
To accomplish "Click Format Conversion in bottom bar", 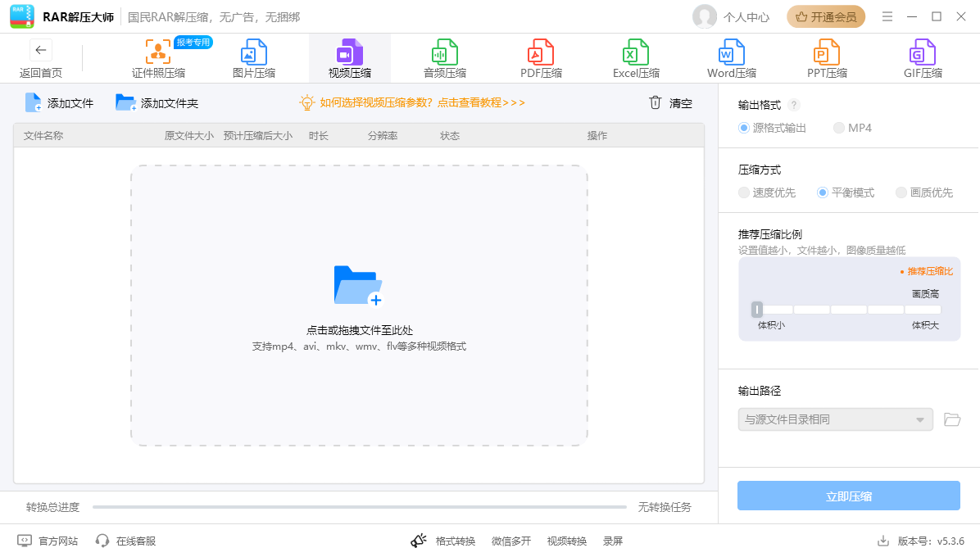I will coord(455,541).
